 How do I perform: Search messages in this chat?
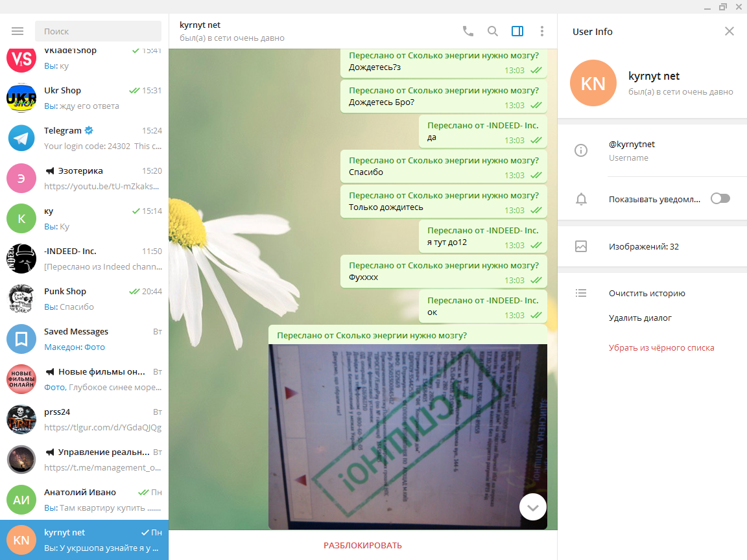pos(493,31)
